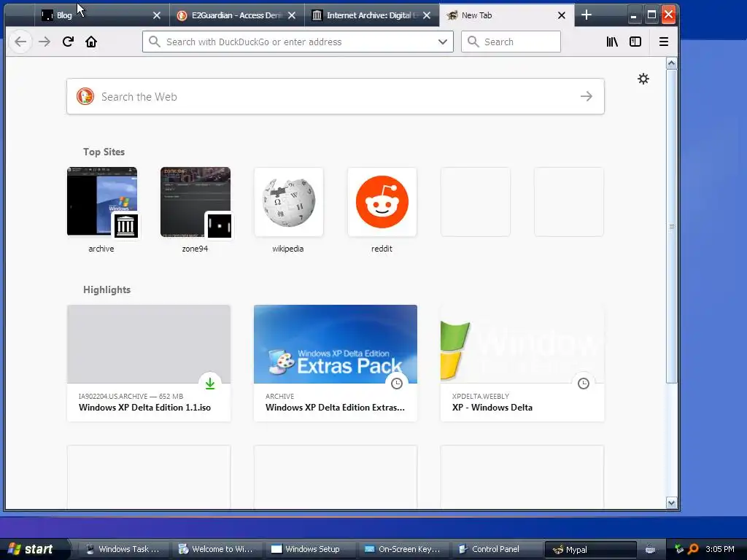Viewport: 747px width, 560px height.
Task: Click the Top Sites section heading
Action: coord(104,152)
